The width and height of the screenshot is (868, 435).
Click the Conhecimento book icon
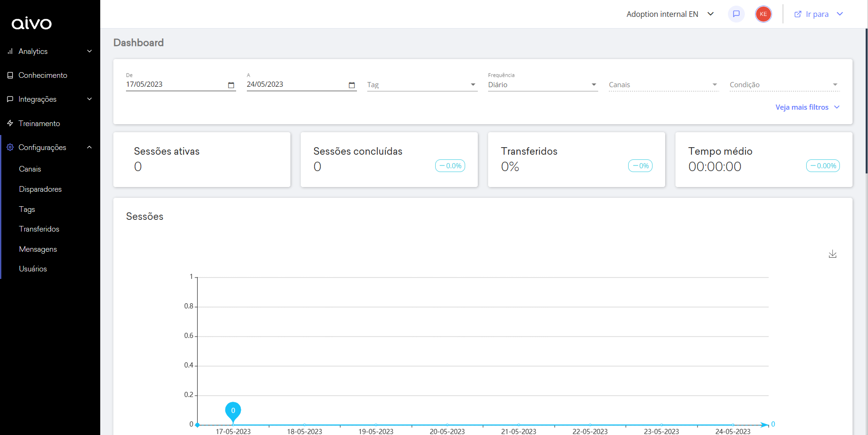[x=10, y=75]
